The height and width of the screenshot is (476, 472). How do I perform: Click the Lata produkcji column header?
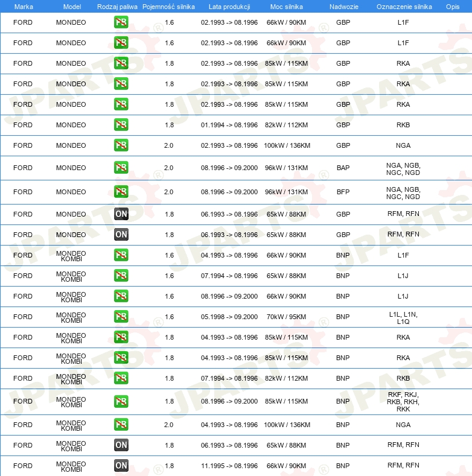pyautogui.click(x=229, y=7)
